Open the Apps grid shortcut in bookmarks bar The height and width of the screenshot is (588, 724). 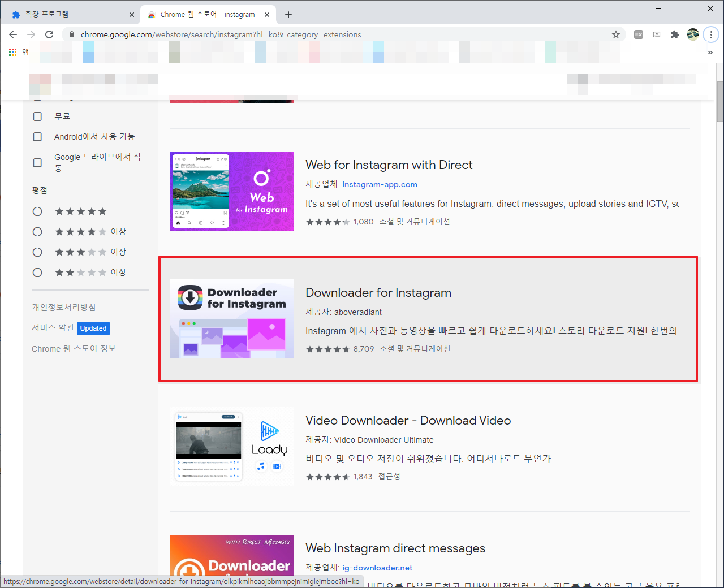[x=13, y=52]
